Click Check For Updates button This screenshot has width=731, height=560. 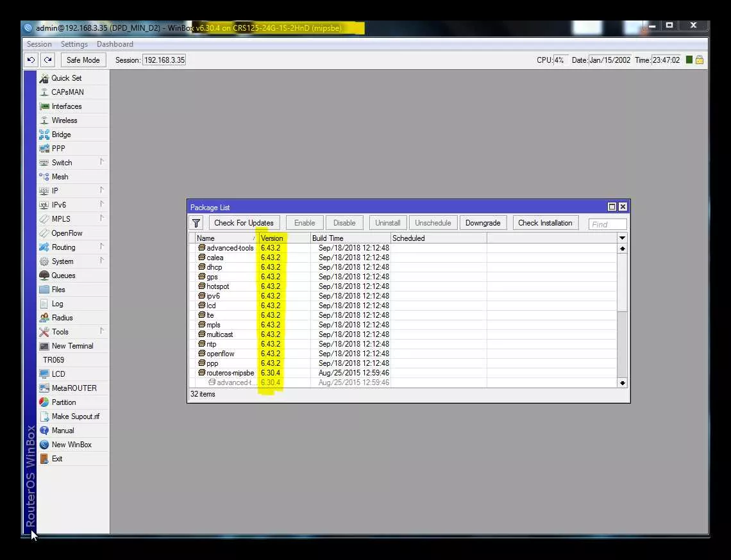coord(244,223)
